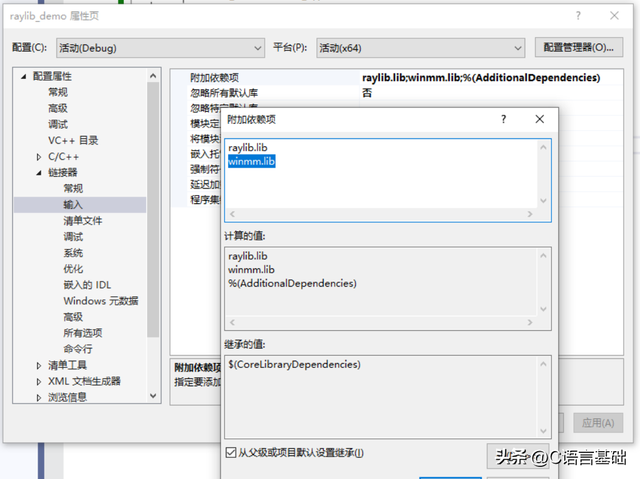Click scroll-up arrow in the 继承的值 box
This screenshot has width=640, height=479.
(x=543, y=364)
